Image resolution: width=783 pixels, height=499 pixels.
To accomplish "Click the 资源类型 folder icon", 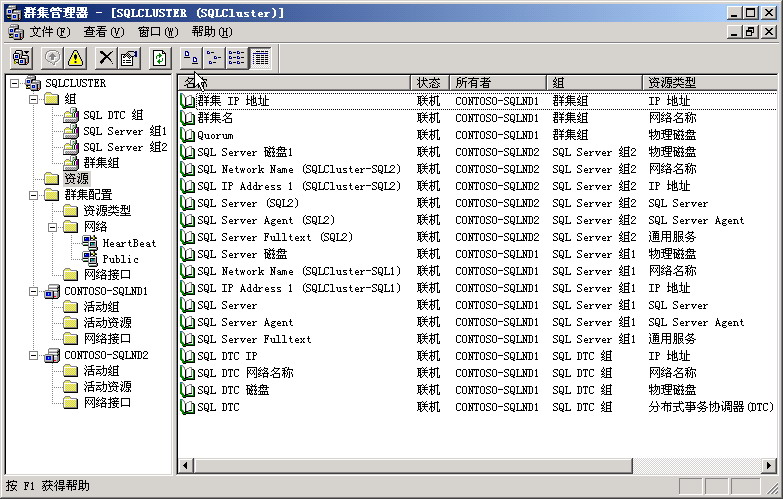I will click(71, 211).
